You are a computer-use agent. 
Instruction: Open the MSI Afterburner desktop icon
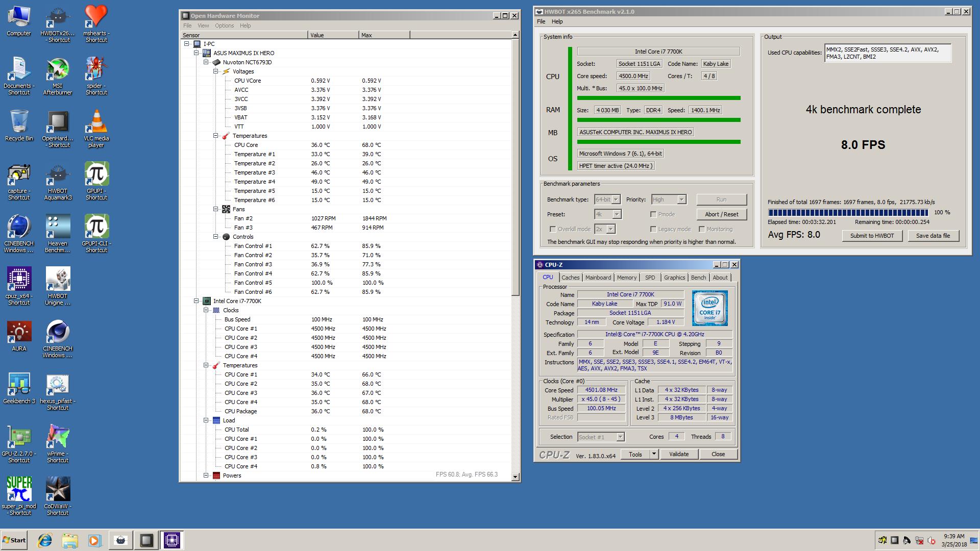tap(58, 77)
